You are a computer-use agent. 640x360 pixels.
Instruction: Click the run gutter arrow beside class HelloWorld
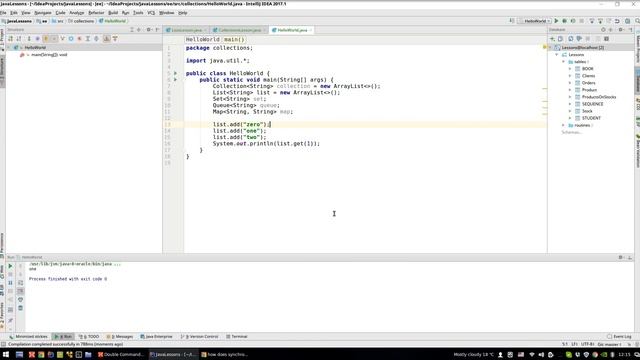click(x=176, y=73)
